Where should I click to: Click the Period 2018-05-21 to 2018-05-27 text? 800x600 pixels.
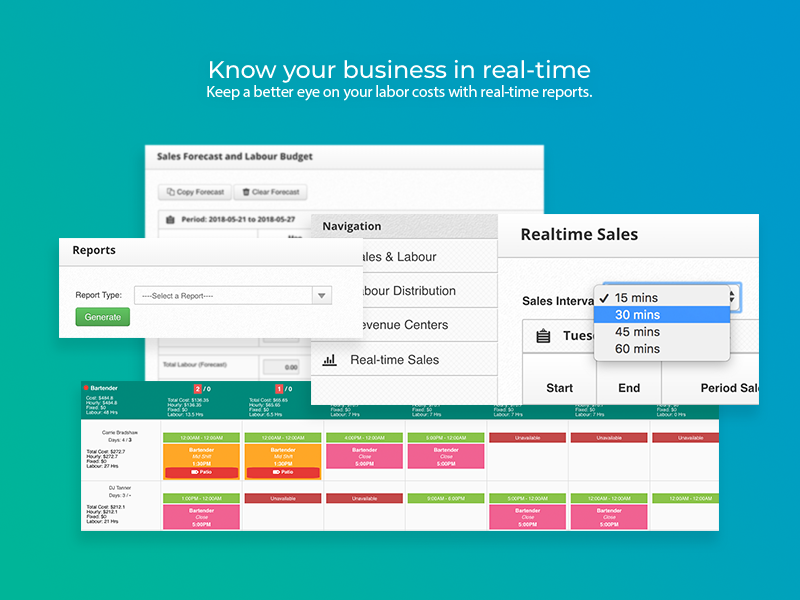pyautogui.click(x=238, y=219)
